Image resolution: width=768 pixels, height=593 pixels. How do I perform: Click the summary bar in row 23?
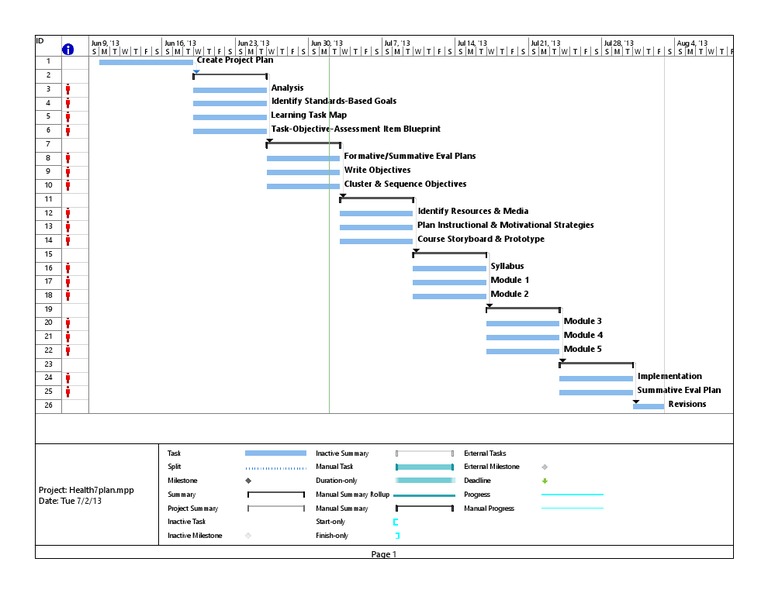pyautogui.click(x=597, y=364)
